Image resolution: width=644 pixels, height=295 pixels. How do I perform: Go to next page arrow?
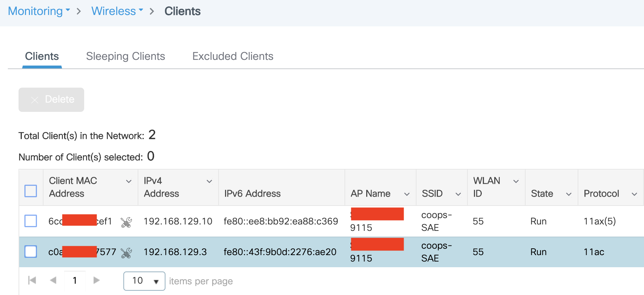coord(96,280)
